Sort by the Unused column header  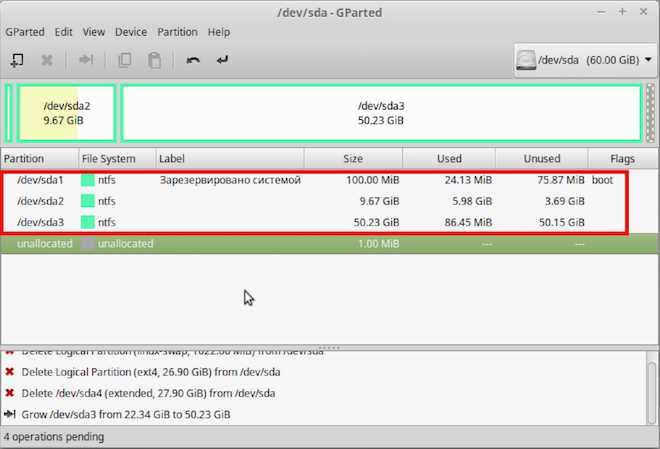tap(542, 159)
